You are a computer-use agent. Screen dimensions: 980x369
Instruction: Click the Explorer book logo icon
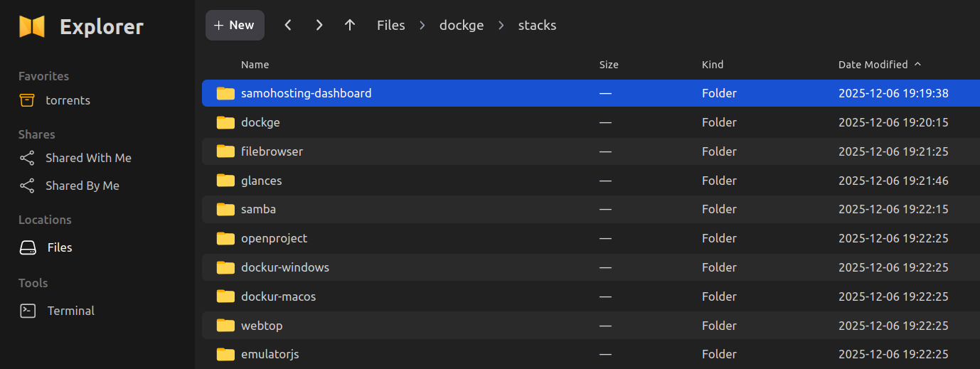32,27
